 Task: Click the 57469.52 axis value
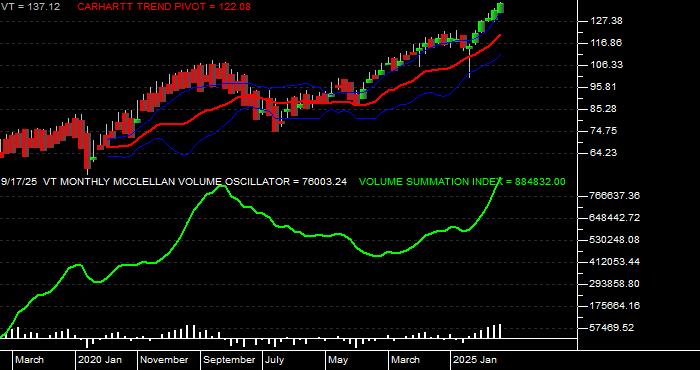(x=612, y=328)
